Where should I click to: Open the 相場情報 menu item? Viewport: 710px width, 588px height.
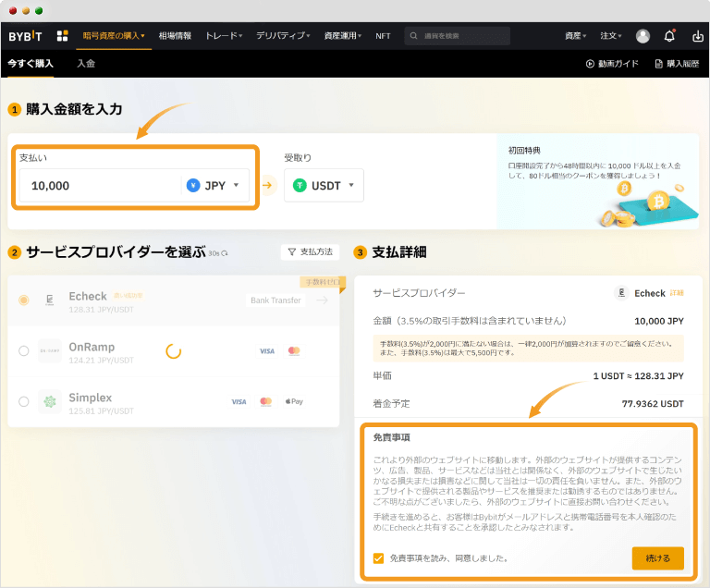[175, 36]
